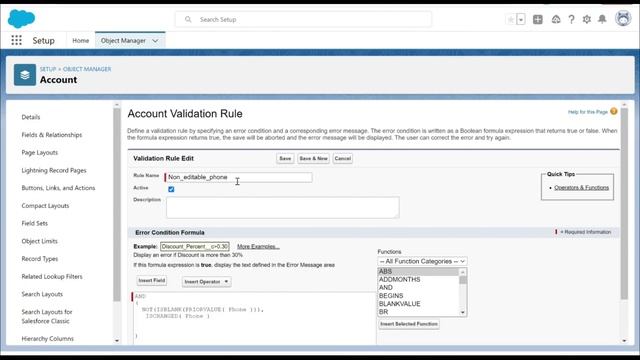Switch to the Object Manager tab
Viewport: 640px width, 360px height.
123,40
